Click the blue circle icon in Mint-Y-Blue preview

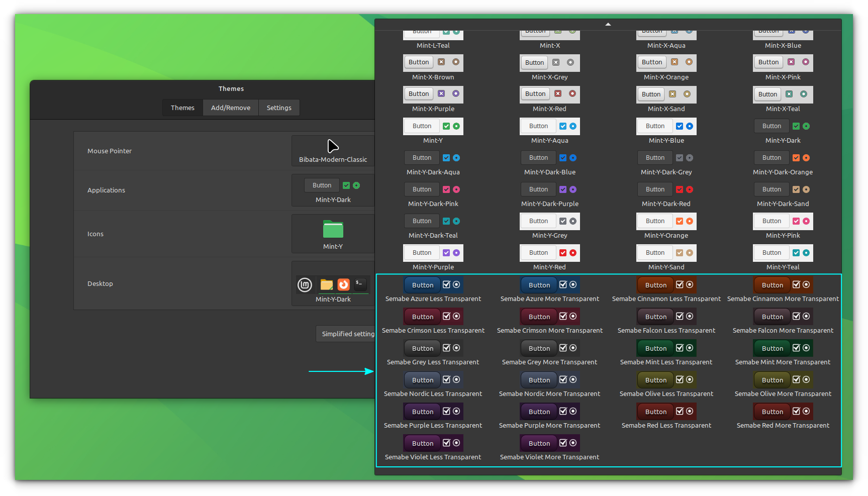[689, 126]
